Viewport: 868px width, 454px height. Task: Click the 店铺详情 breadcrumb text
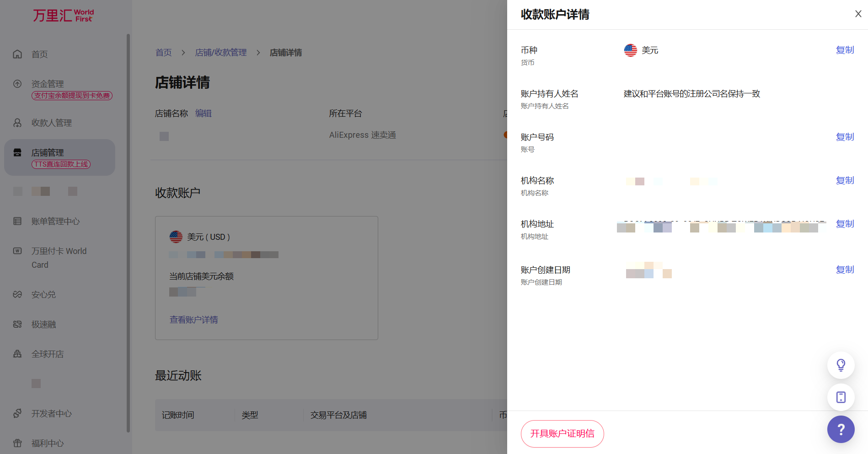click(286, 53)
